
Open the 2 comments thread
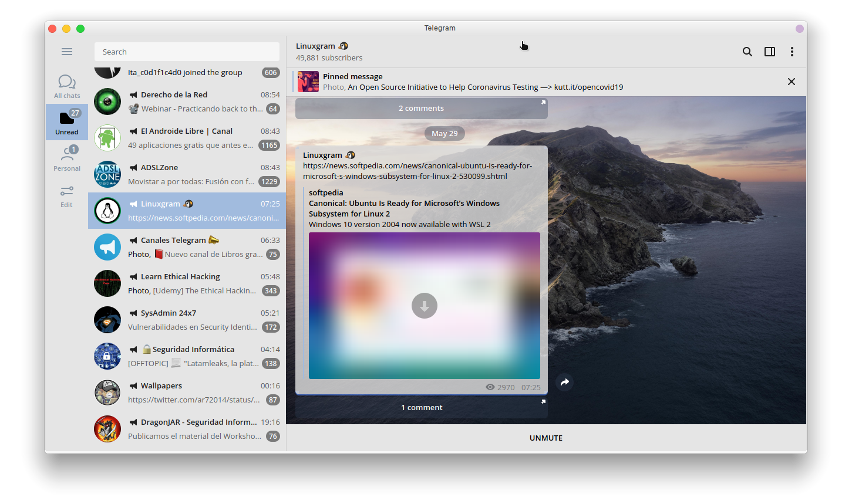point(422,109)
